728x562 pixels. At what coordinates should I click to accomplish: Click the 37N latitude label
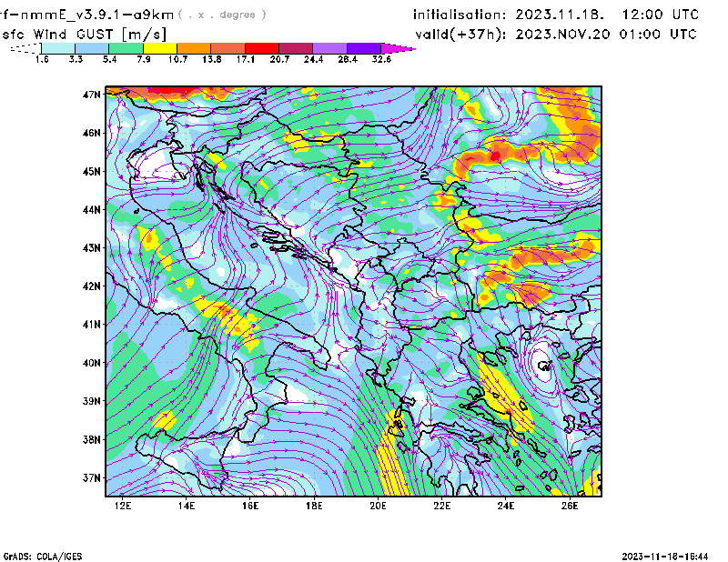[91, 477]
